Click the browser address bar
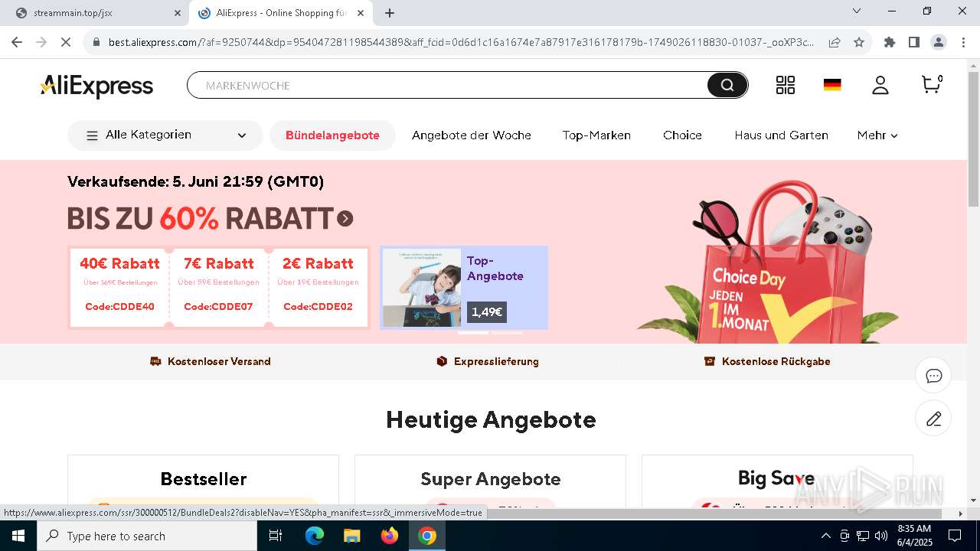The width and height of the screenshot is (980, 551). (x=461, y=42)
